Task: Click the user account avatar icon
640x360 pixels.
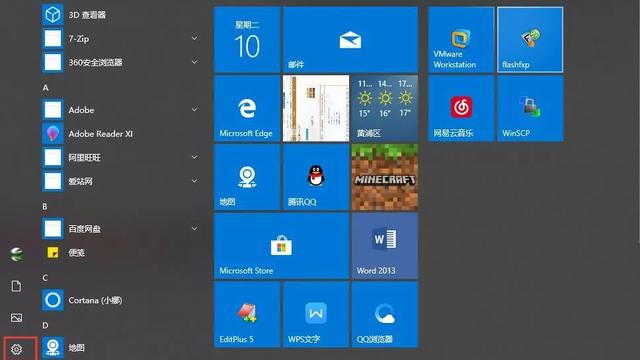Action: (x=16, y=254)
